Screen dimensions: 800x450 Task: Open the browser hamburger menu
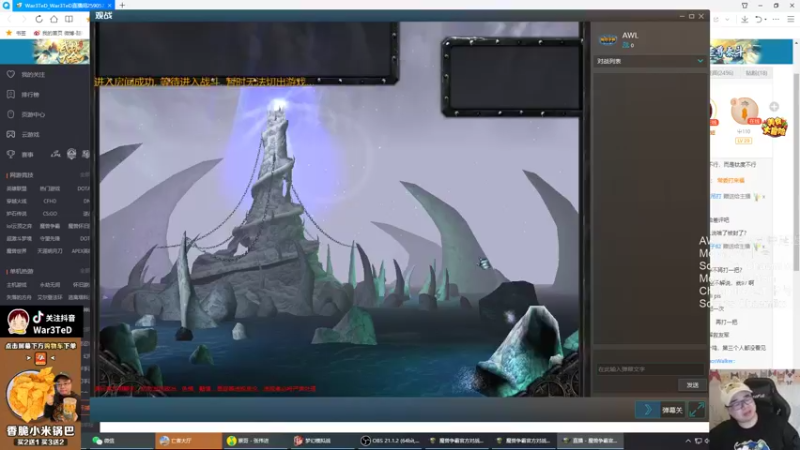click(x=790, y=19)
